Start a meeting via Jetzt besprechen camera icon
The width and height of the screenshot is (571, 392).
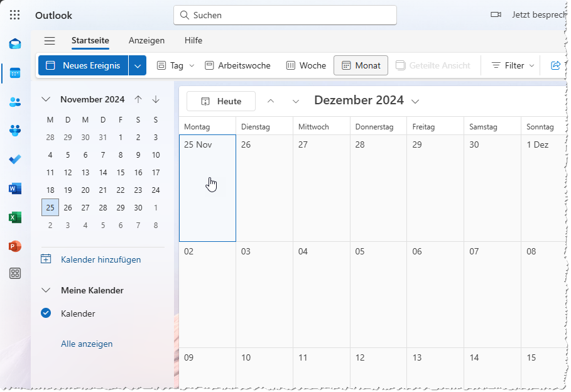(x=496, y=14)
